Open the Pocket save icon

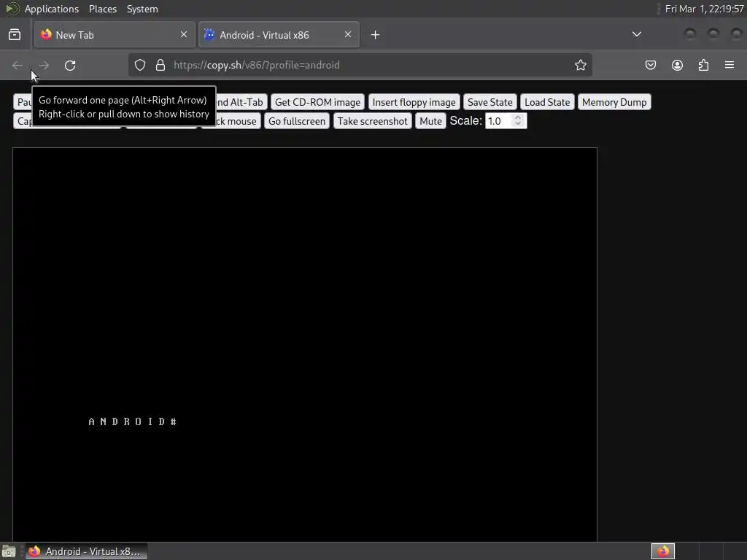(650, 65)
